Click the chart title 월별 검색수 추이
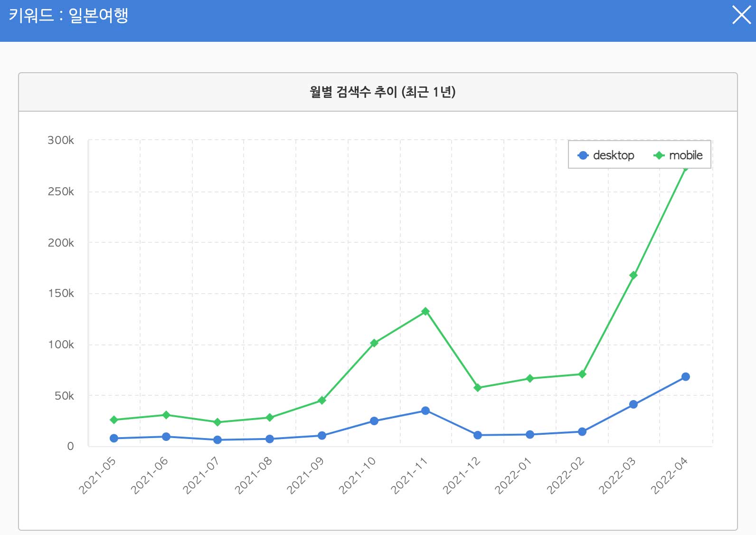This screenshot has height=535, width=756. 382,92
